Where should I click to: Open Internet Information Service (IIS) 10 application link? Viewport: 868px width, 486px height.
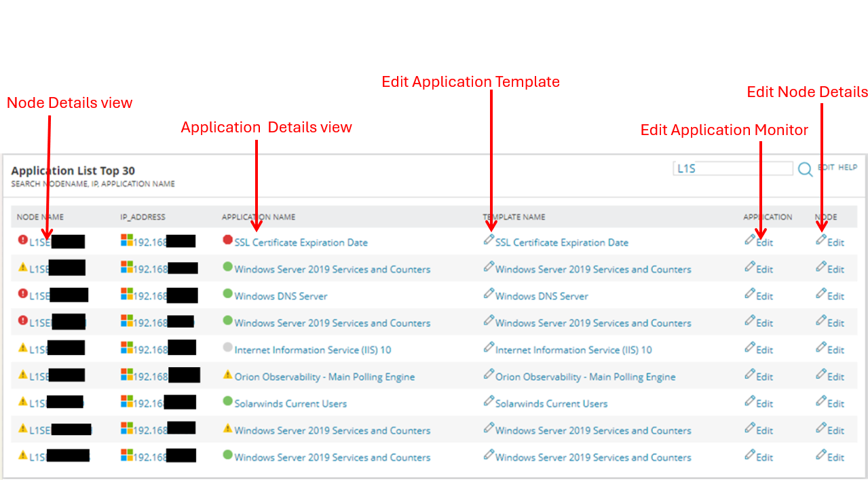pyautogui.click(x=313, y=350)
